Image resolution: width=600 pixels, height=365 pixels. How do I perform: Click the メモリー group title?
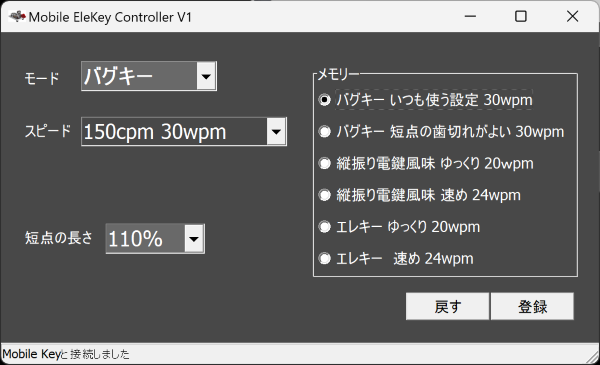coord(338,74)
